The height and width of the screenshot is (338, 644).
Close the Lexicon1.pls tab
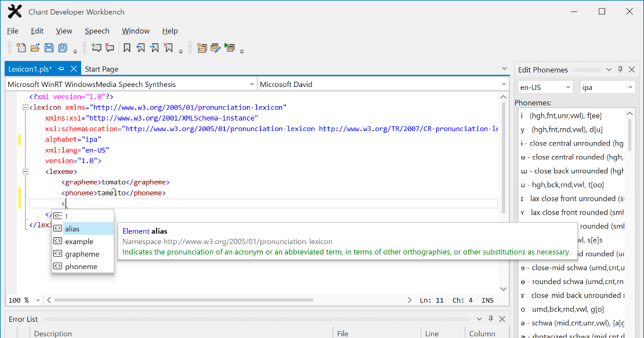tap(74, 69)
